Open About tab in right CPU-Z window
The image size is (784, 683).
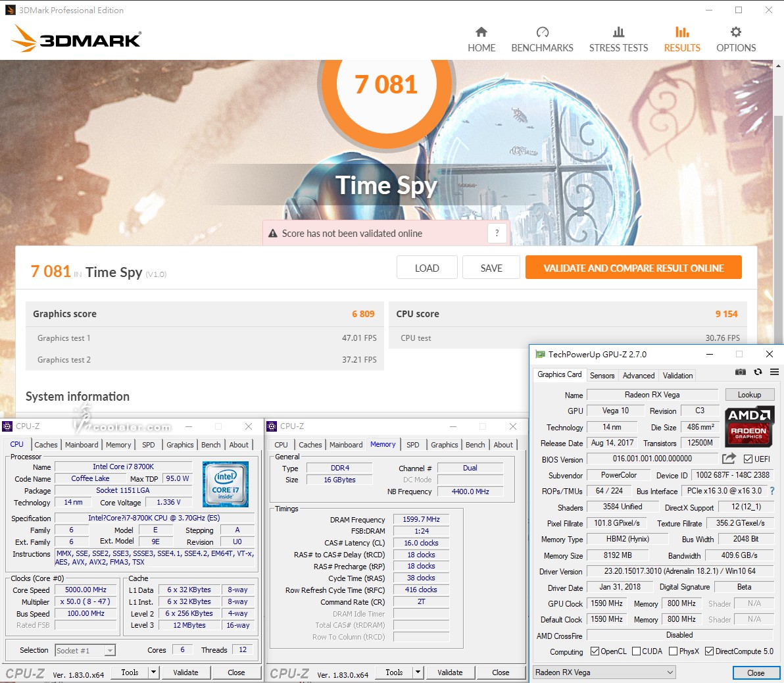click(503, 445)
